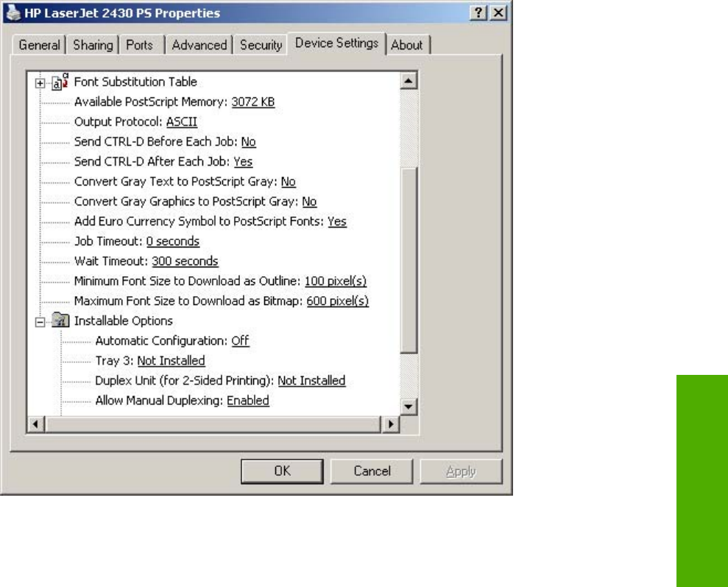Screen dimensions: 728x587
Task: Edit the Job Timeout 0 seconds value
Action: [x=173, y=242]
